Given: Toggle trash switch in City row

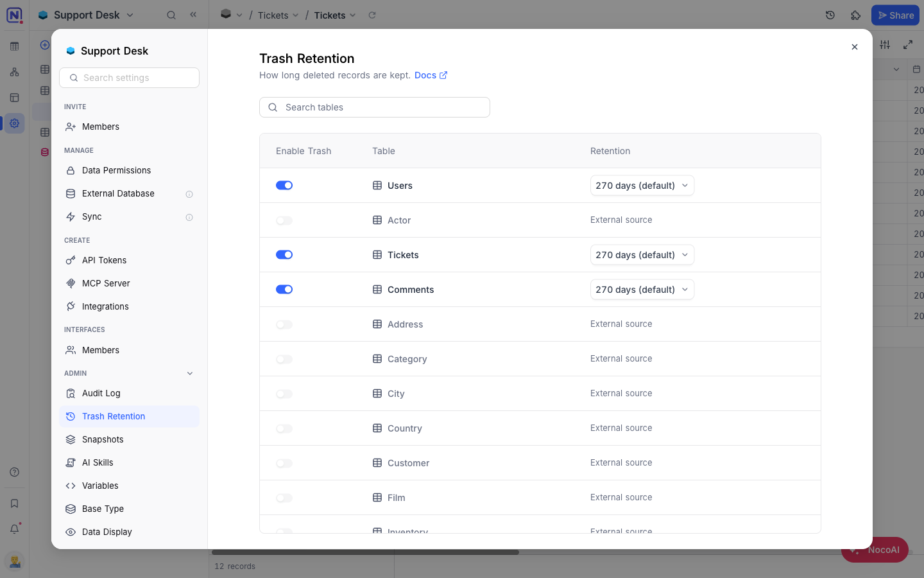Looking at the screenshot, I should point(284,394).
